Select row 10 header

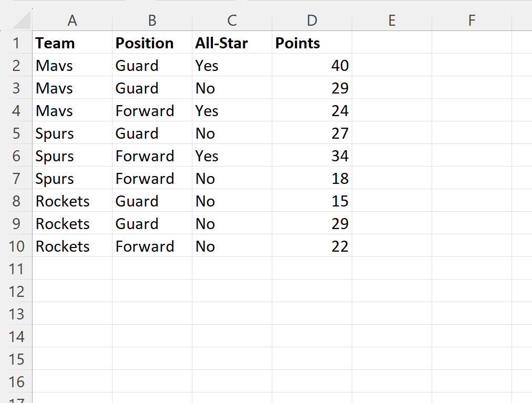[17, 246]
